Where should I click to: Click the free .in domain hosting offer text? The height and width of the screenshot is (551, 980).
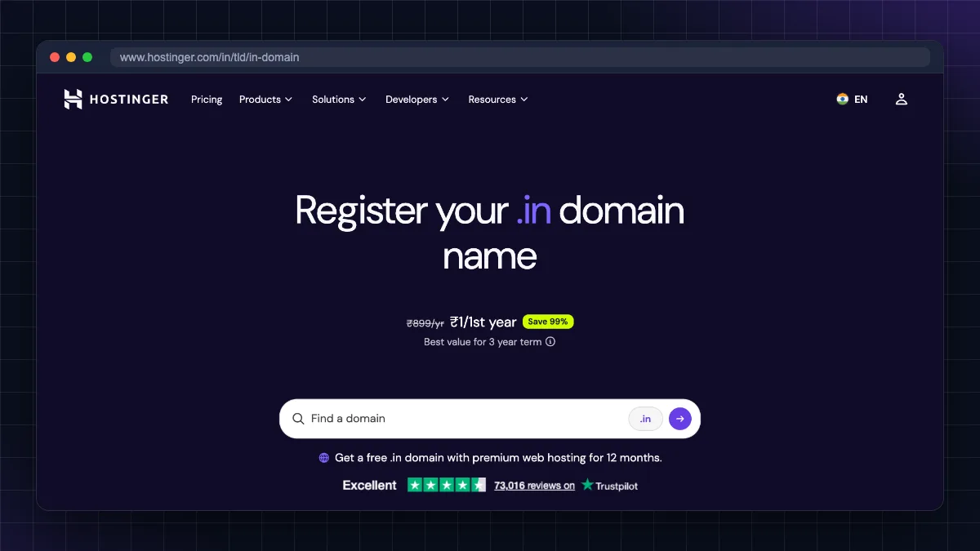coord(498,458)
